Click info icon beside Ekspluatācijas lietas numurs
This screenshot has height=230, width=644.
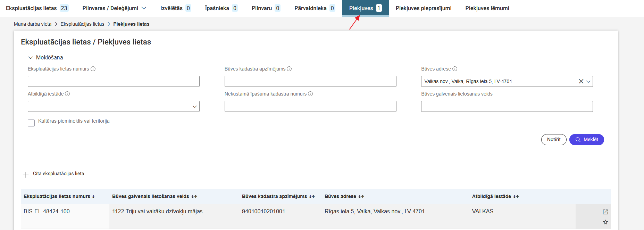93,69
